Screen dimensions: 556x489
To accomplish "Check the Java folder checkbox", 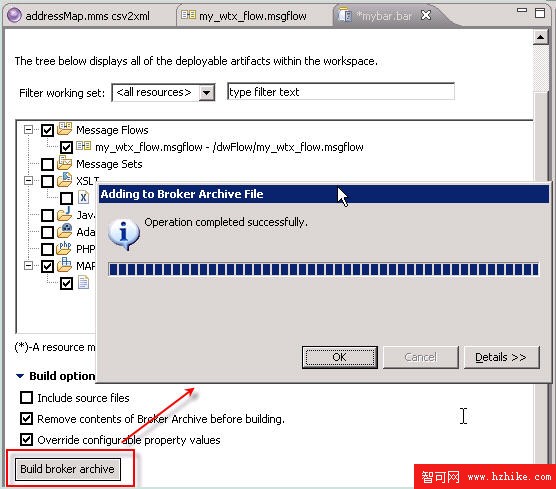I will tap(48, 215).
